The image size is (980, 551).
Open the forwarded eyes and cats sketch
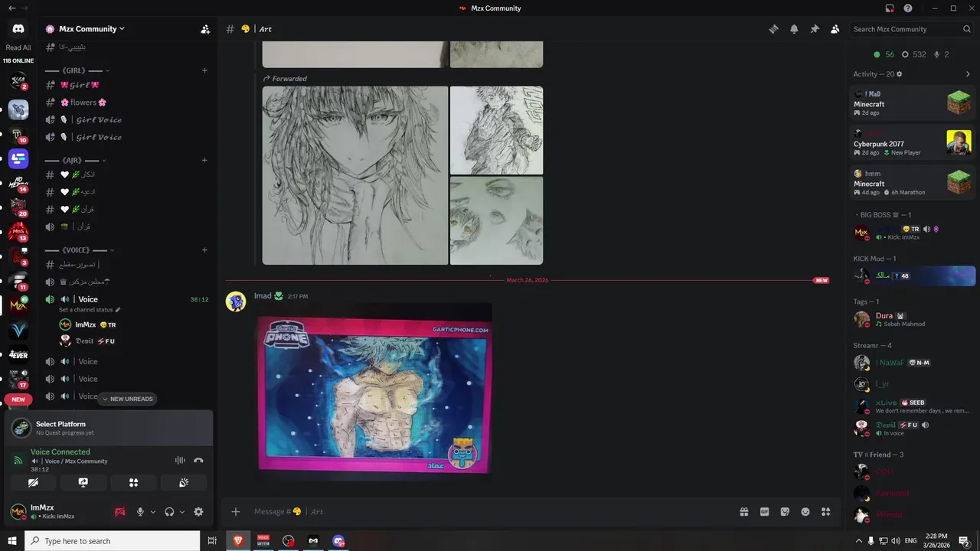tap(496, 221)
